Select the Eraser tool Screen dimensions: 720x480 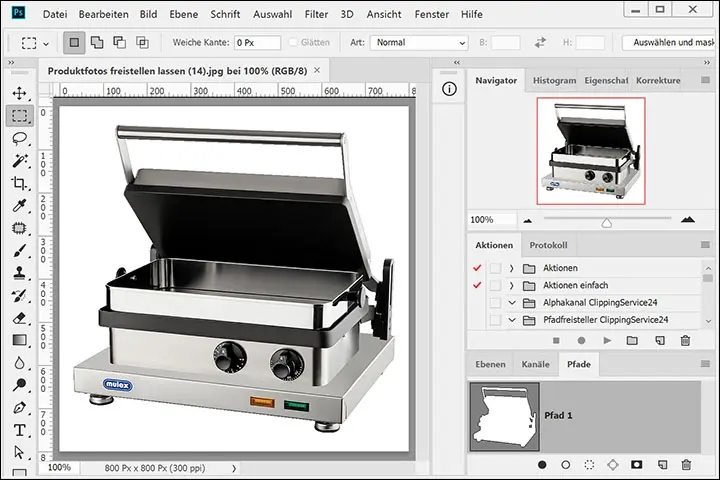(x=19, y=318)
